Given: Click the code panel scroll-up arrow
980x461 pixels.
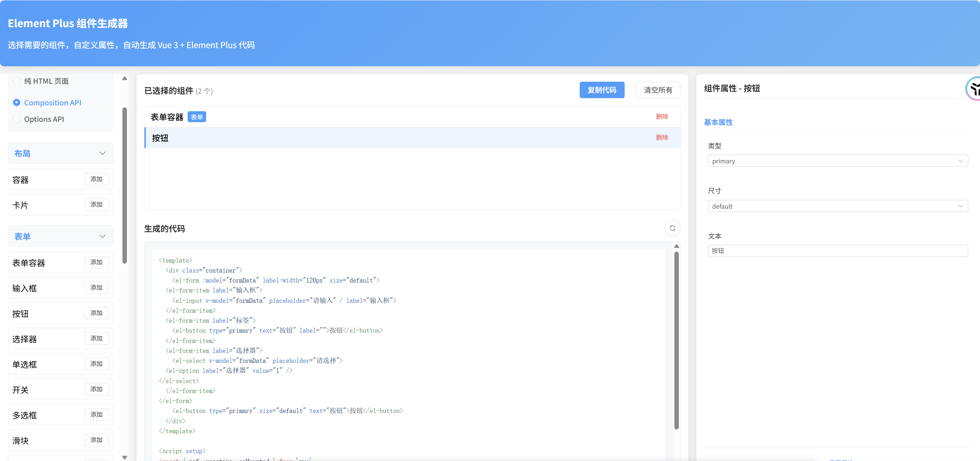Looking at the screenshot, I should click(676, 246).
